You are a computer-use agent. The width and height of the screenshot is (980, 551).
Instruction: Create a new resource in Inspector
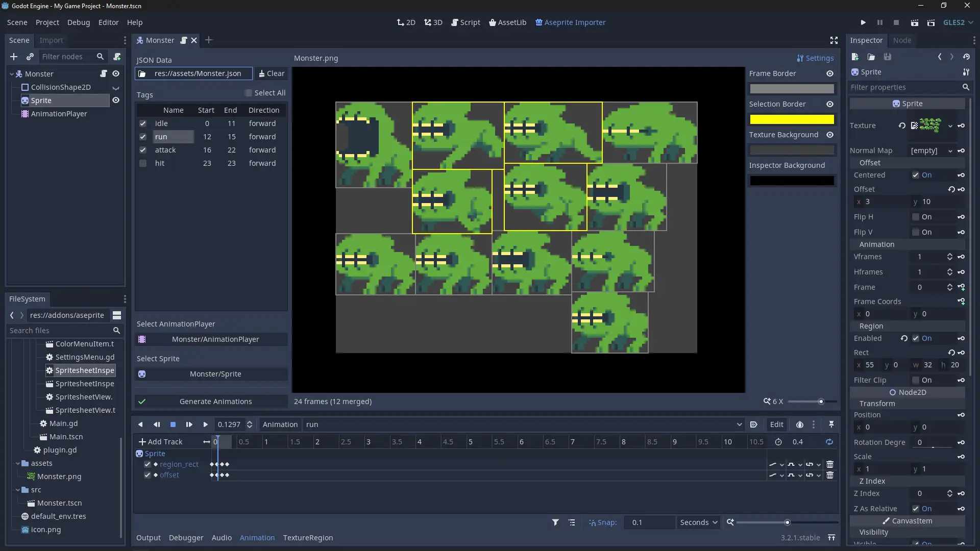click(855, 57)
